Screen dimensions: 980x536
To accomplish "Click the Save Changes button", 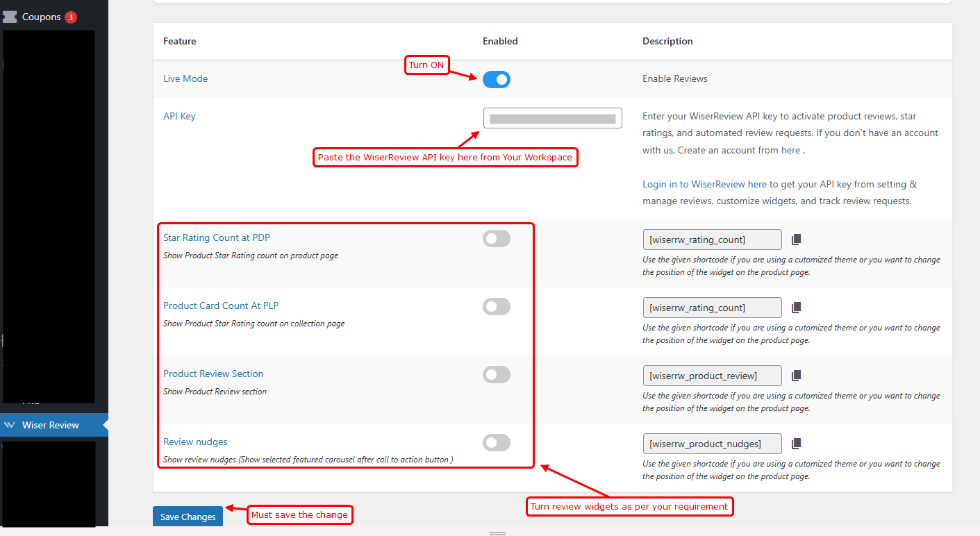I will click(188, 517).
